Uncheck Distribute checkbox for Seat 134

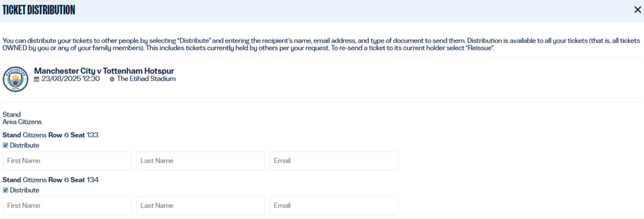pos(5,190)
